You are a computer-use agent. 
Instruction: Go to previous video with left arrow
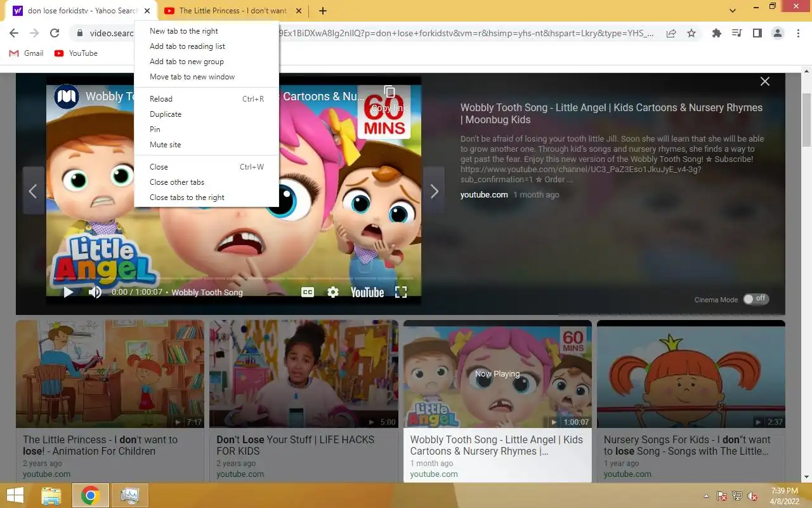click(x=33, y=191)
